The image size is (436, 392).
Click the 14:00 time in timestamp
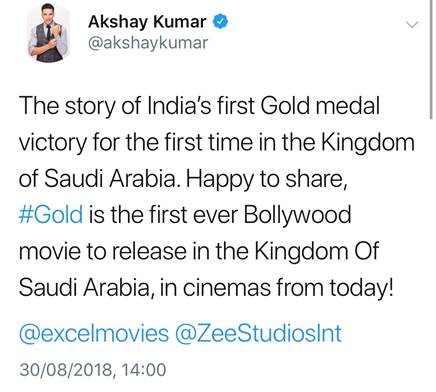point(144,370)
